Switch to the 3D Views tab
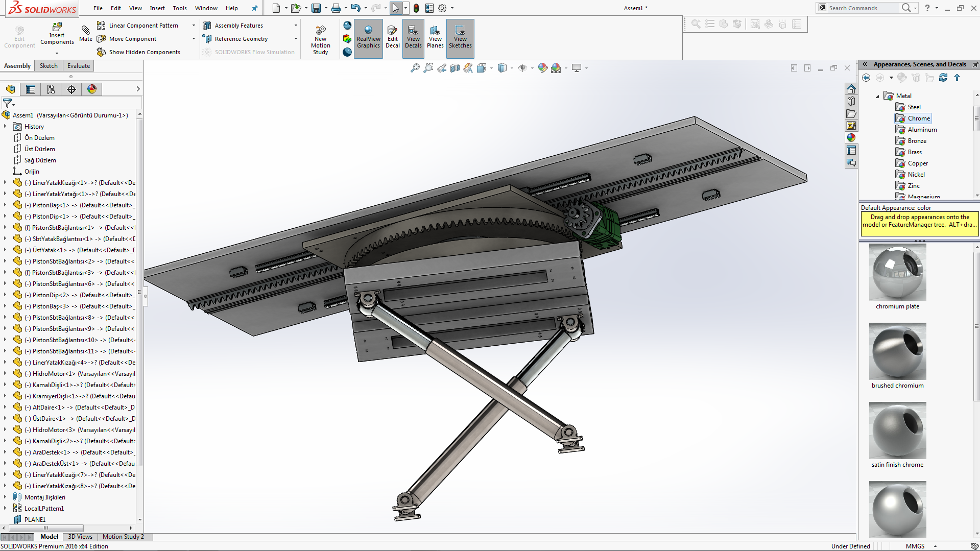 80,537
